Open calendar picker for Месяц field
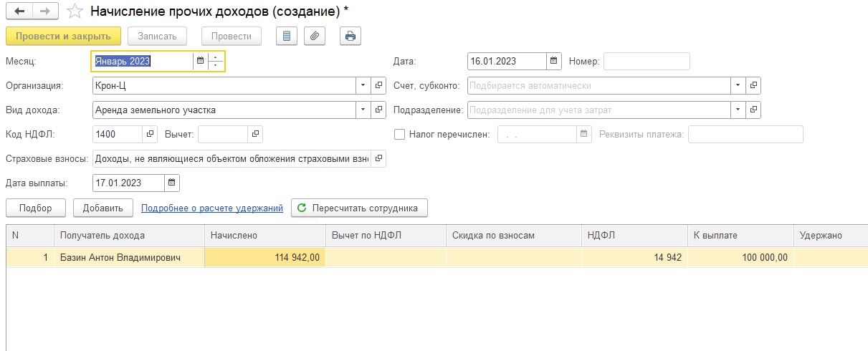868x351 pixels. point(200,62)
